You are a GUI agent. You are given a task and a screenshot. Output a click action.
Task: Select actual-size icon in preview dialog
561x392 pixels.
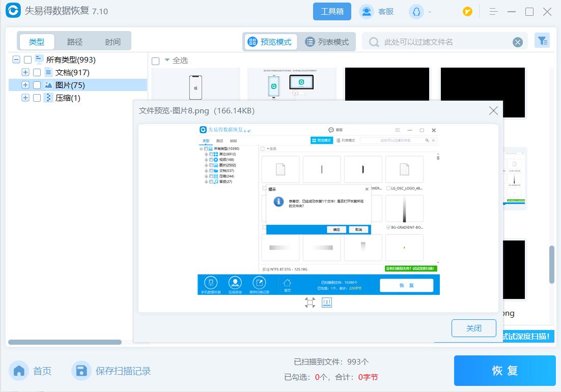[326, 303]
